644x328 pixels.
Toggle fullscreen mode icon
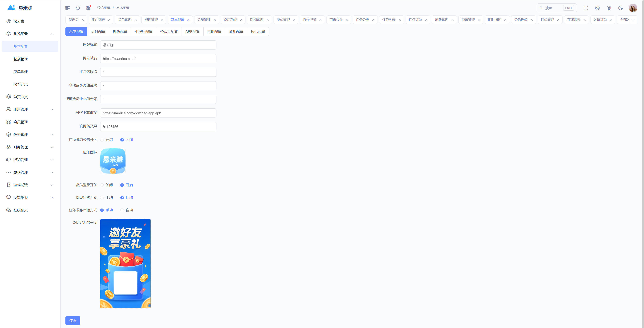pyautogui.click(x=585, y=8)
